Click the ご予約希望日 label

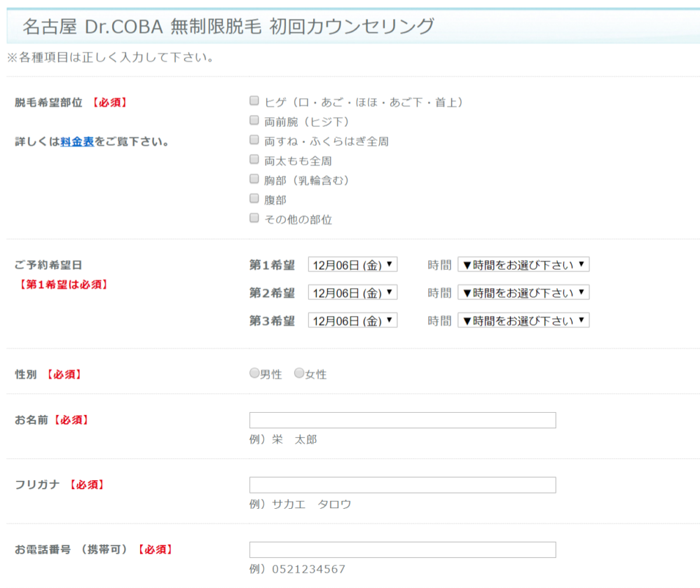coord(48,265)
